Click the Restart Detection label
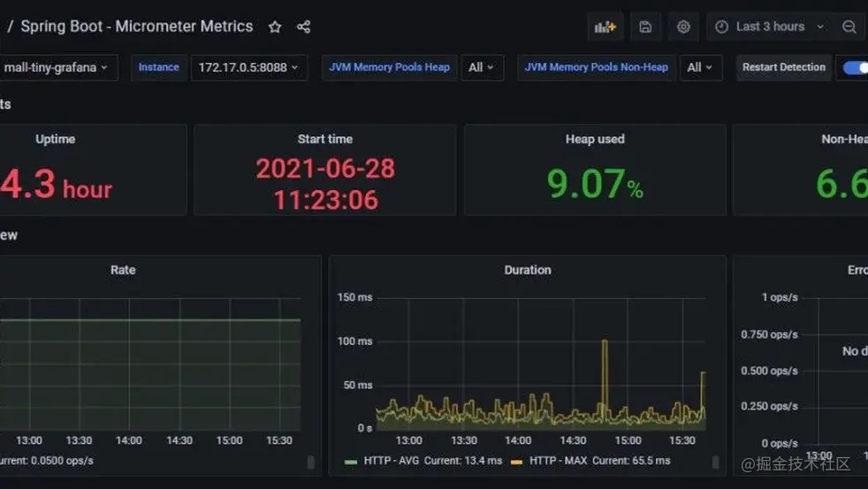Screen dimensions: 868x489 click(x=784, y=67)
